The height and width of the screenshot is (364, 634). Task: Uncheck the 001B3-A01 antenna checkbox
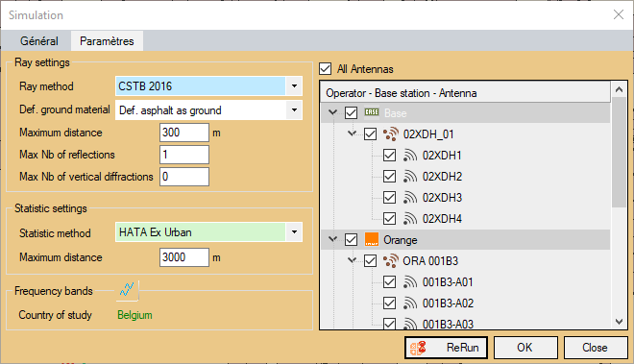pos(389,282)
